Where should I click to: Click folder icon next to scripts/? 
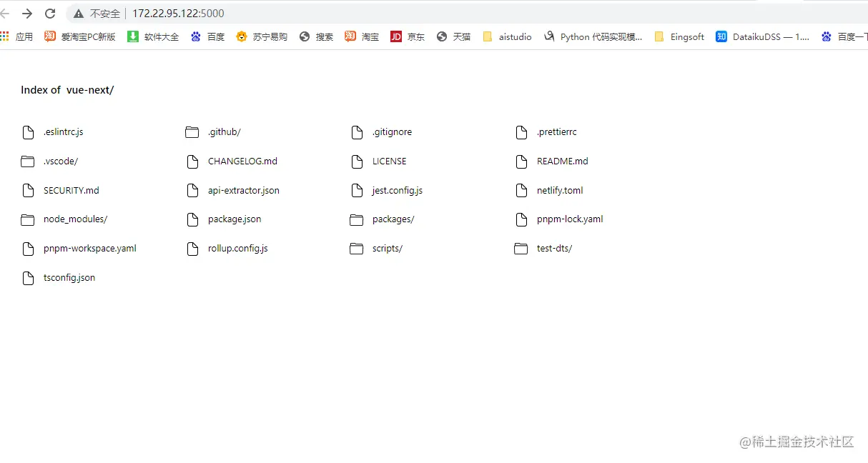pos(357,249)
